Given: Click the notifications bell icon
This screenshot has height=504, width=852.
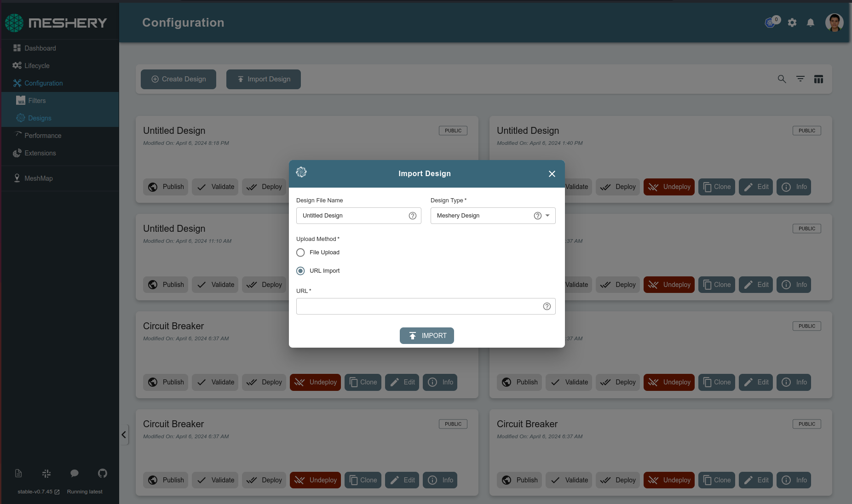Looking at the screenshot, I should tap(811, 23).
